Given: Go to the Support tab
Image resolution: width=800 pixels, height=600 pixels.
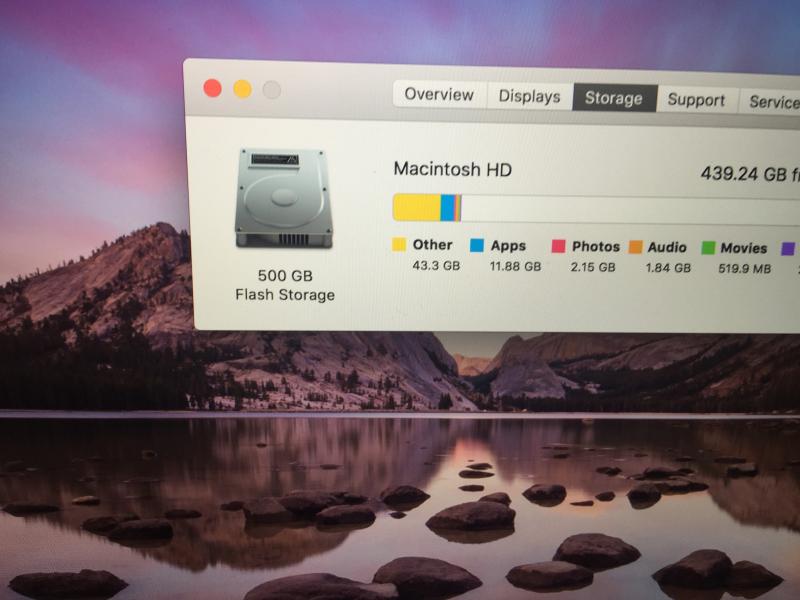Looking at the screenshot, I should coord(697,101).
